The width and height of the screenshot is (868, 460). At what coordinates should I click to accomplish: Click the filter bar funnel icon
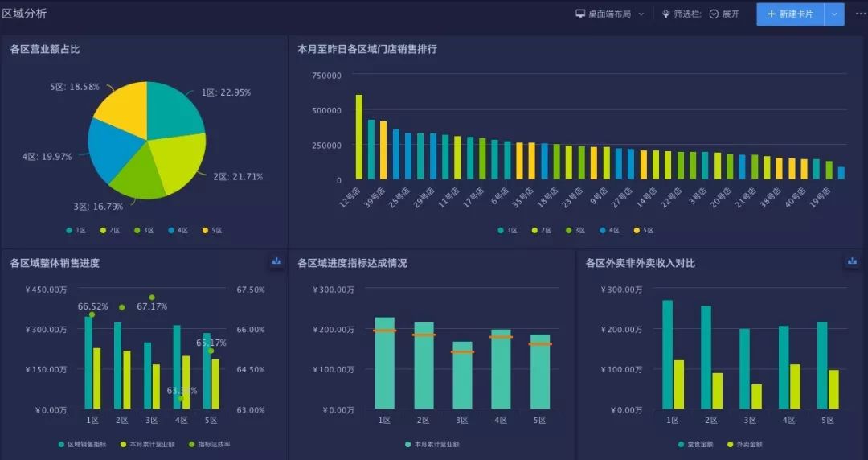pos(666,14)
